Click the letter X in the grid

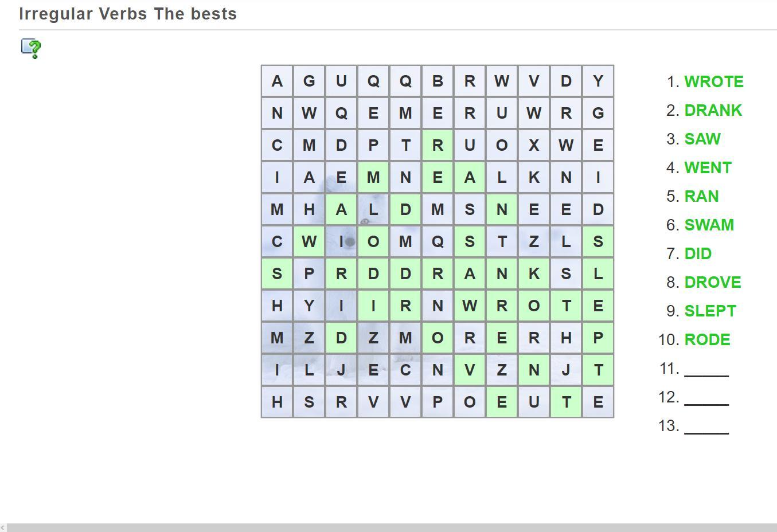[534, 145]
